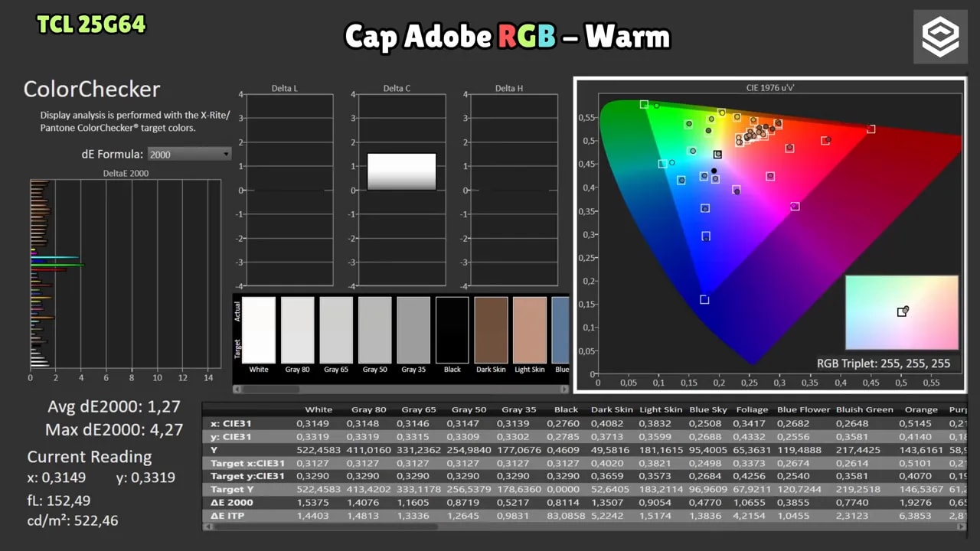The width and height of the screenshot is (980, 551).
Task: Select the partially visible Blue swatch
Action: (x=560, y=330)
